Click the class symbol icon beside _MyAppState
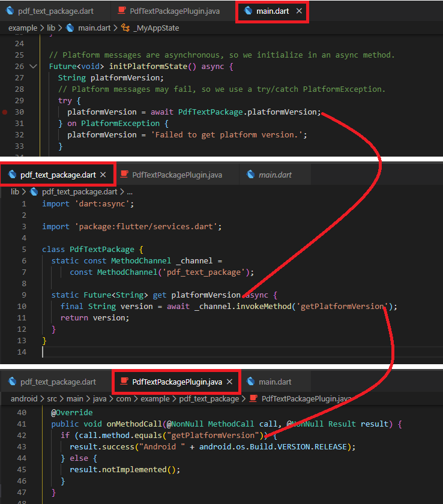This screenshot has width=443, height=504. pyautogui.click(x=125, y=28)
